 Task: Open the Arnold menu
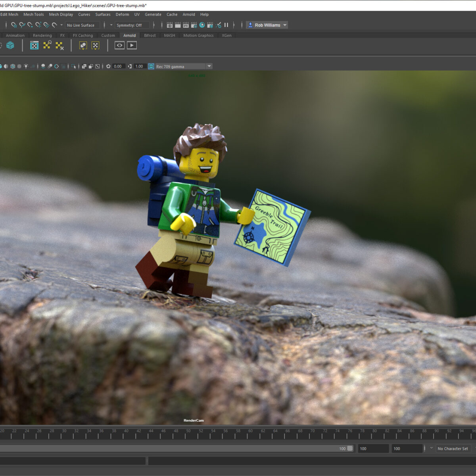(189, 14)
